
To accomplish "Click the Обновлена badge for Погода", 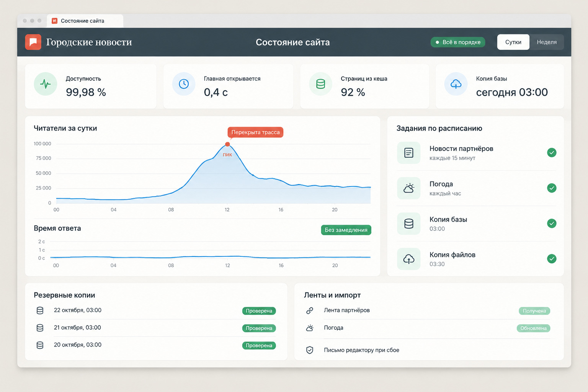I will 533,328.
